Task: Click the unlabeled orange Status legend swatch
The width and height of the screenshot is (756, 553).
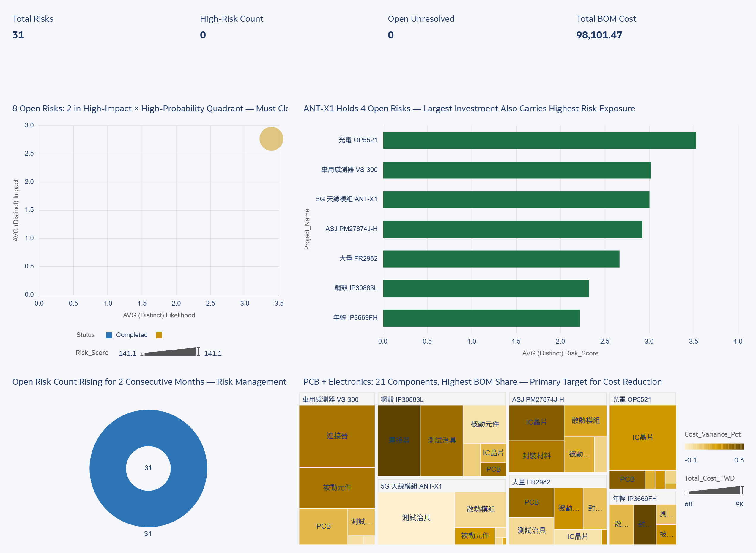Action: click(x=159, y=335)
